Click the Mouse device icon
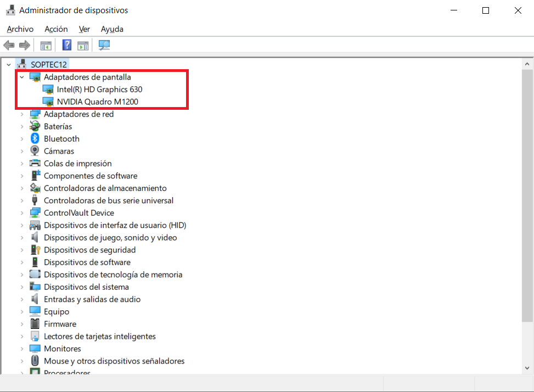This screenshot has height=392, width=534. pyautogui.click(x=35, y=361)
